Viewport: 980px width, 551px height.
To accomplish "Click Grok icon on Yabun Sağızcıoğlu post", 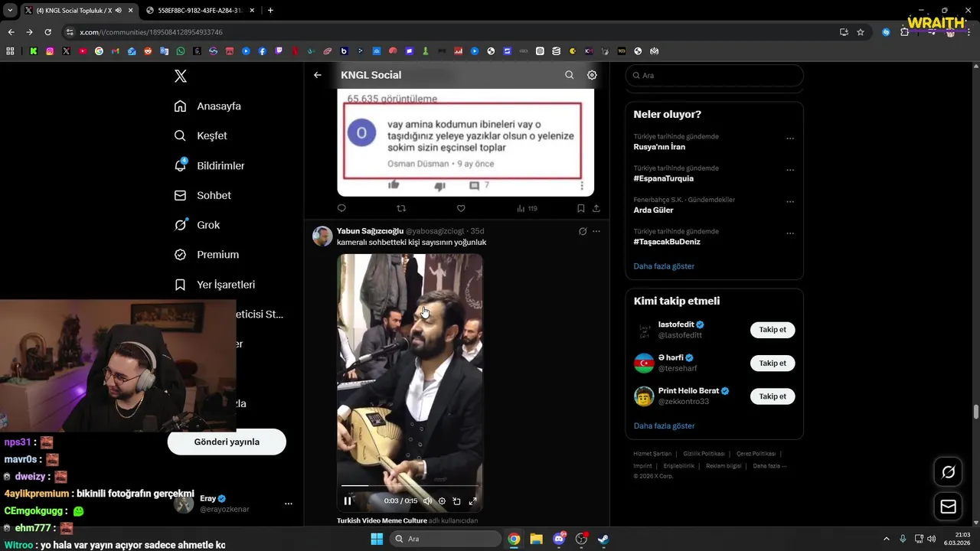I will (x=583, y=231).
